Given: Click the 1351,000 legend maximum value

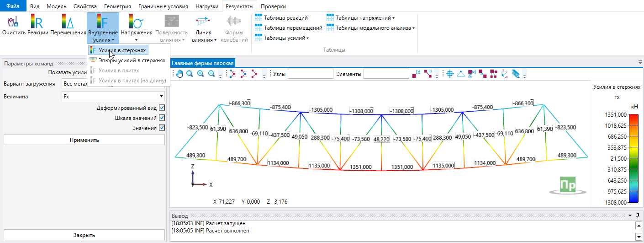Looking at the screenshot, I should pos(616,114).
